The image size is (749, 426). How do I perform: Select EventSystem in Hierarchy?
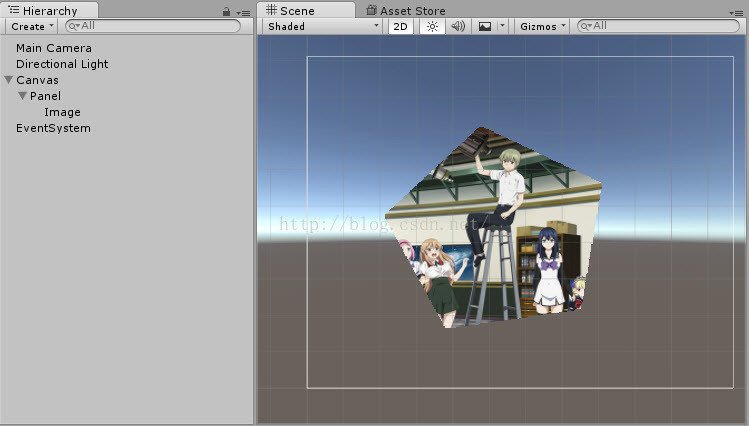(x=53, y=128)
